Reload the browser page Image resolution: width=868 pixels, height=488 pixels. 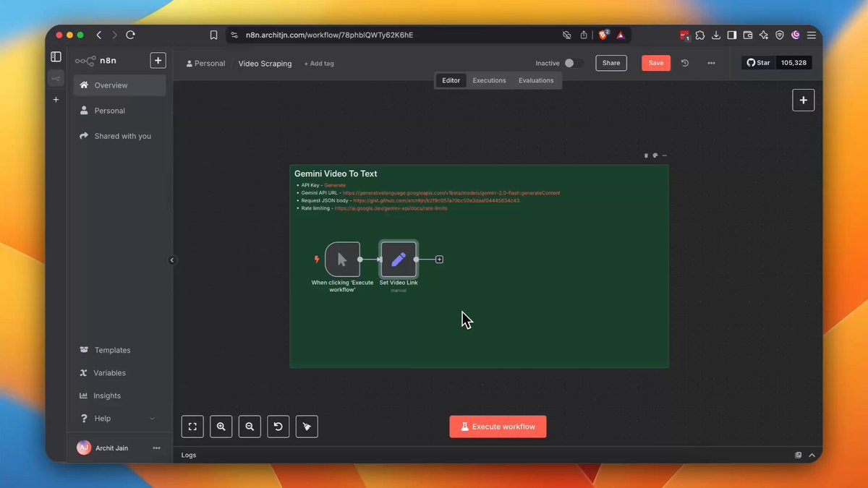tap(130, 35)
